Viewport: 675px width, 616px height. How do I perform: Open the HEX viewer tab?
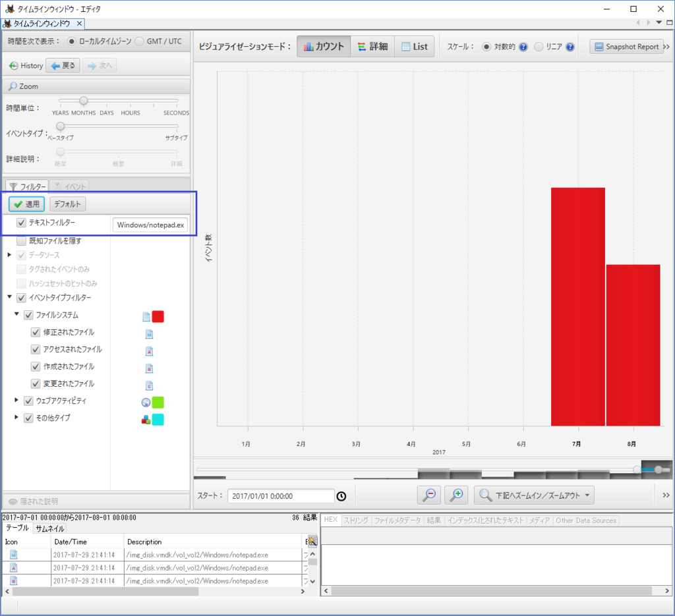pos(331,520)
